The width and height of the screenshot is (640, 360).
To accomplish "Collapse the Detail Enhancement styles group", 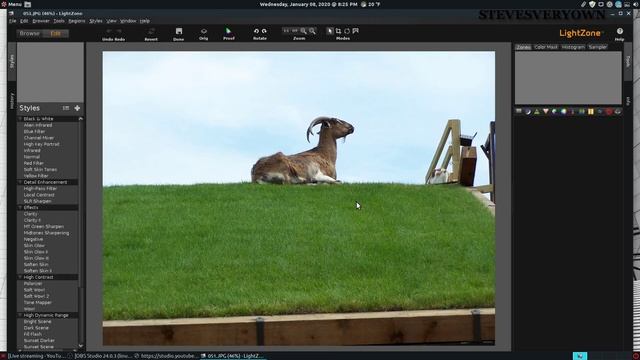I will pyautogui.click(x=20, y=182).
